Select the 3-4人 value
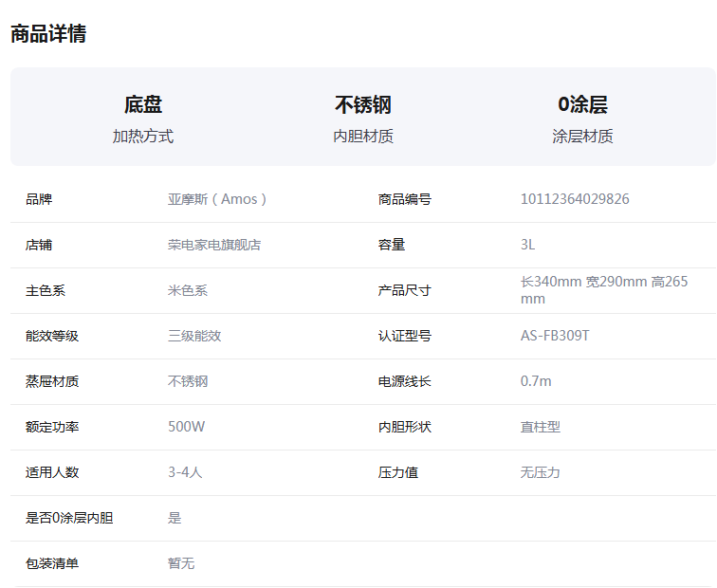Screen dimensions: 717x588 [x=185, y=472]
